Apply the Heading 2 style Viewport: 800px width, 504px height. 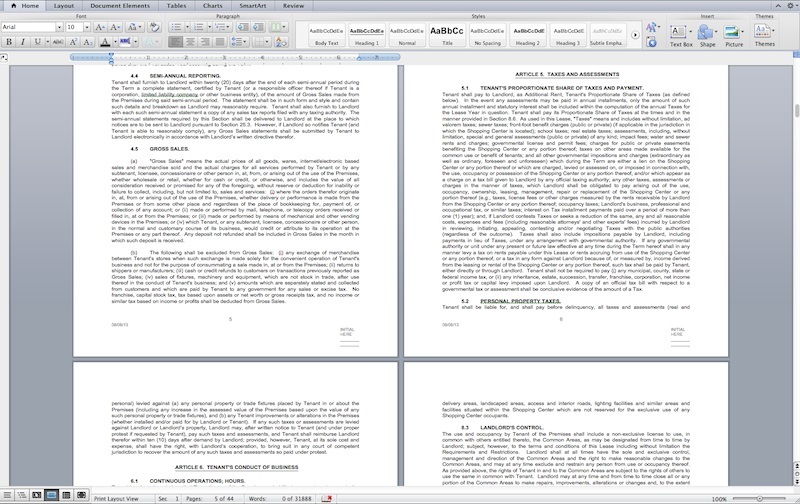coord(528,35)
